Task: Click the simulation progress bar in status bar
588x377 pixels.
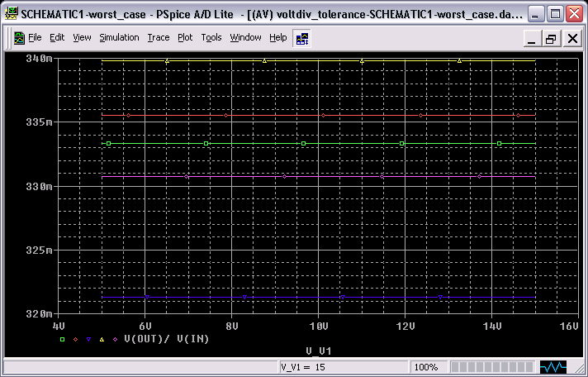Action: click(x=490, y=366)
